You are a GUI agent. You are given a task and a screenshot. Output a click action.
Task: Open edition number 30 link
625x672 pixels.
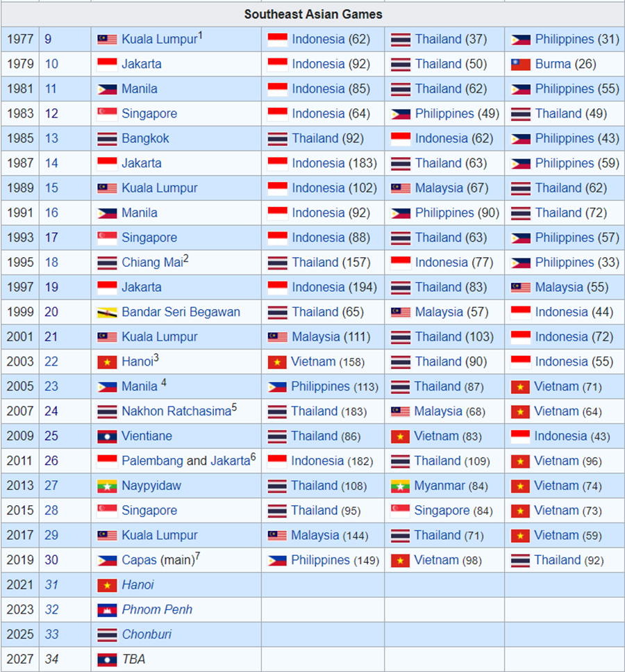tap(51, 559)
